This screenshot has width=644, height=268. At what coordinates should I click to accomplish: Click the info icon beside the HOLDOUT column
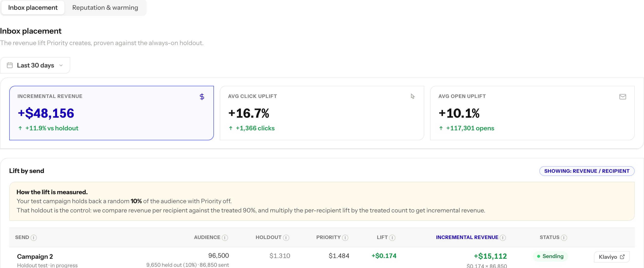[x=286, y=238]
